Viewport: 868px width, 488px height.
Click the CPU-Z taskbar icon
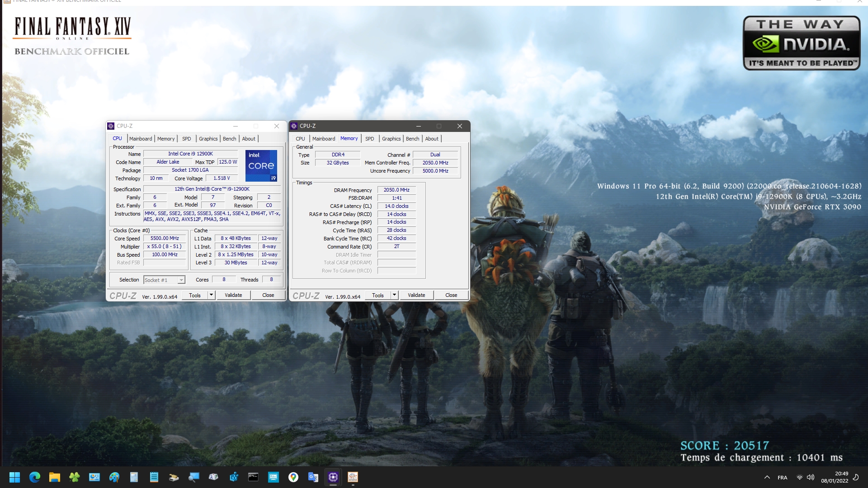(333, 477)
